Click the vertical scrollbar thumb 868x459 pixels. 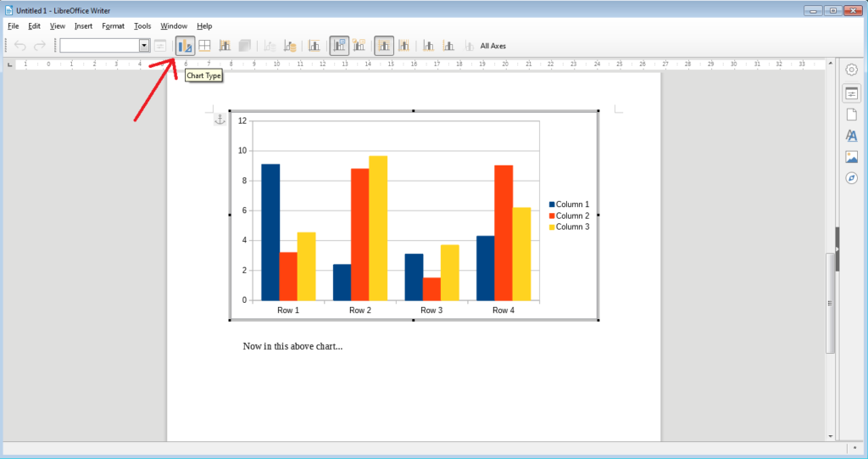pos(831,303)
